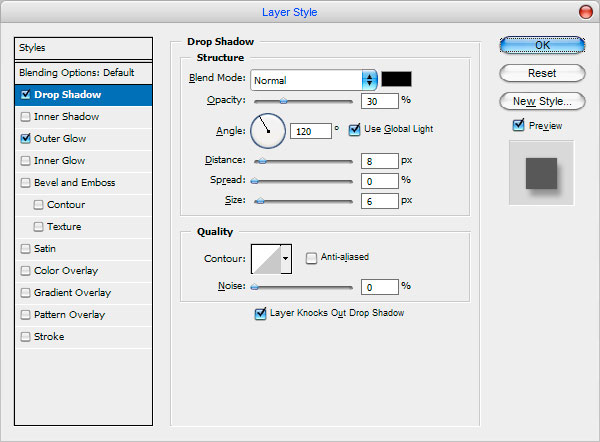Open the Gradient Overlay settings row

[83, 293]
